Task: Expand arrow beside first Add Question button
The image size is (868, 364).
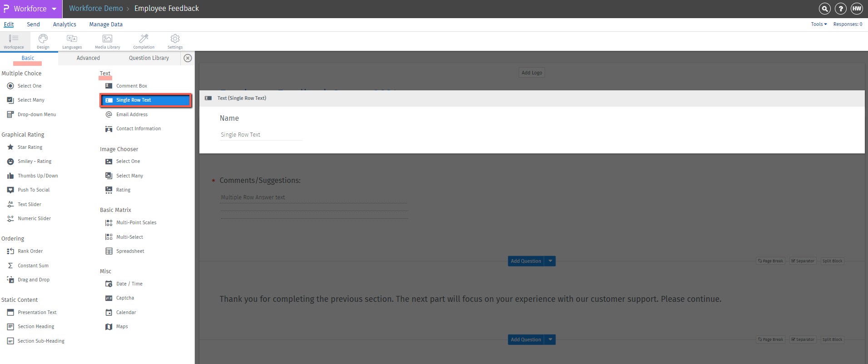Action: [551, 261]
